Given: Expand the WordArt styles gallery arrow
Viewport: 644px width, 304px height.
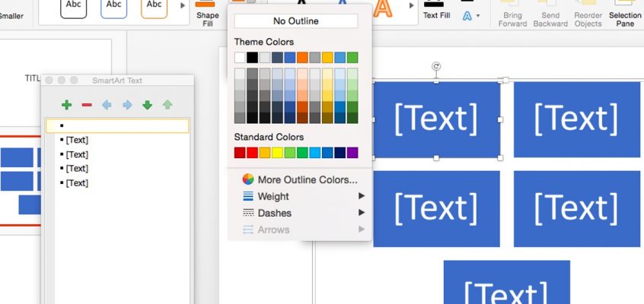Looking at the screenshot, I should click(x=411, y=6).
